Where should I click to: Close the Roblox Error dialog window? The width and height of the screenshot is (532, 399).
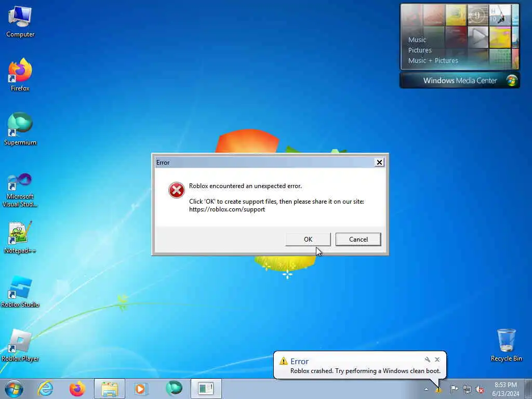(x=379, y=163)
